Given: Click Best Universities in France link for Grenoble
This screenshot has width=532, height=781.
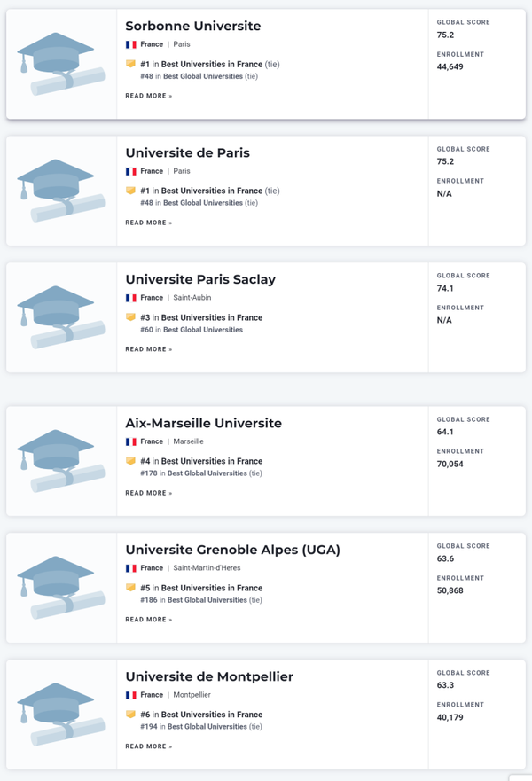Looking at the screenshot, I should pyautogui.click(x=212, y=588).
